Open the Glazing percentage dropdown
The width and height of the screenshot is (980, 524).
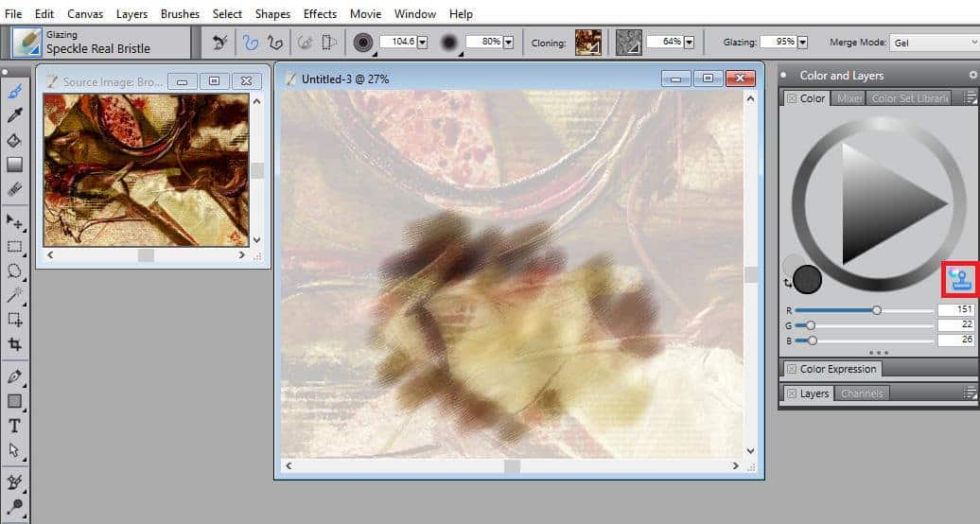point(803,43)
